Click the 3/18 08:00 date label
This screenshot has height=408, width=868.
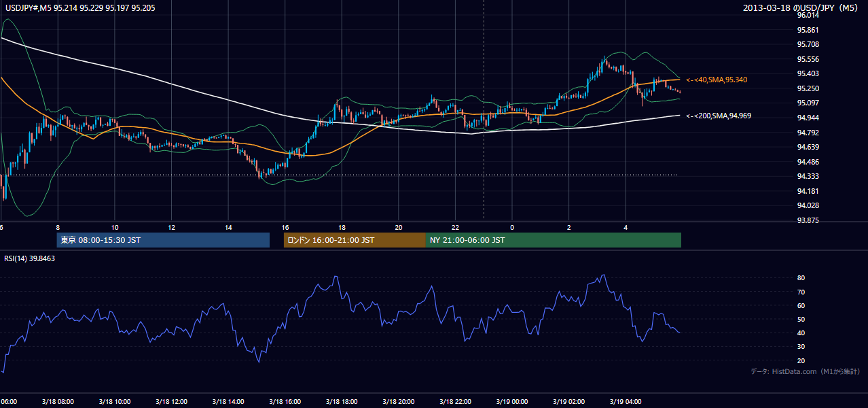58,402
